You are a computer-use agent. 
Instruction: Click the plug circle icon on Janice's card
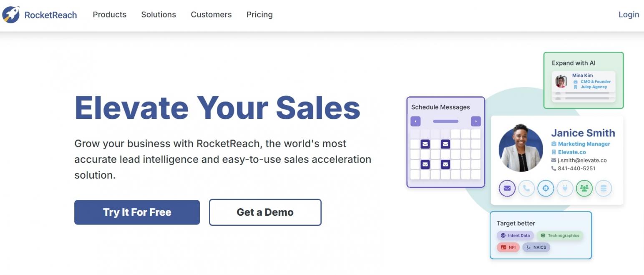(565, 188)
